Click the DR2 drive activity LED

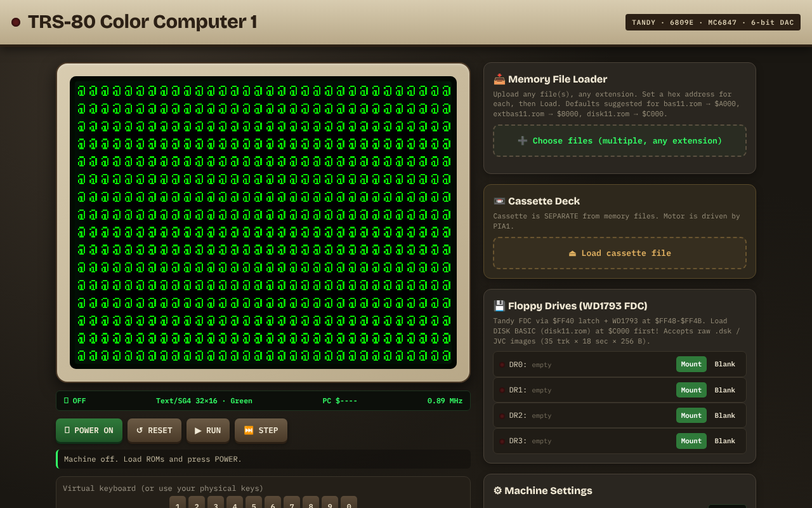[502, 416]
